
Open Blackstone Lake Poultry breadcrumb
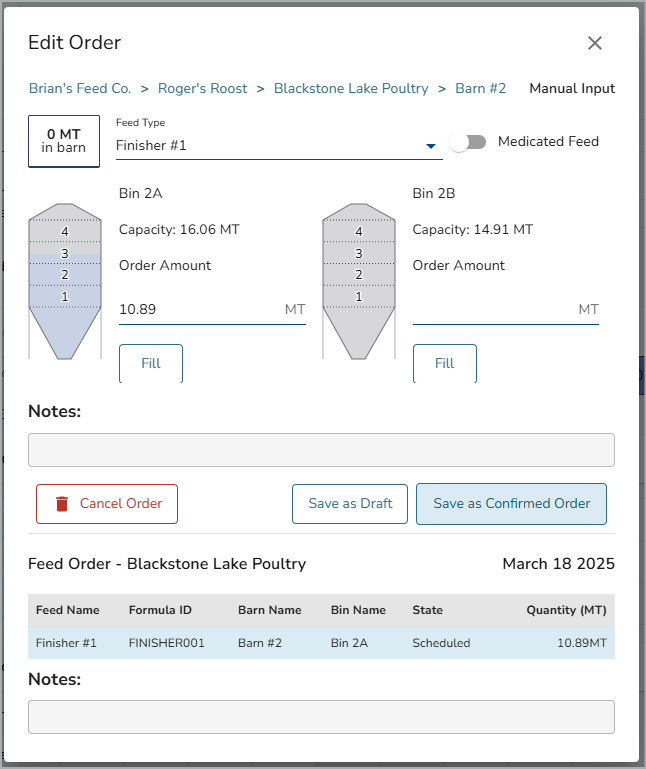pyautogui.click(x=351, y=88)
